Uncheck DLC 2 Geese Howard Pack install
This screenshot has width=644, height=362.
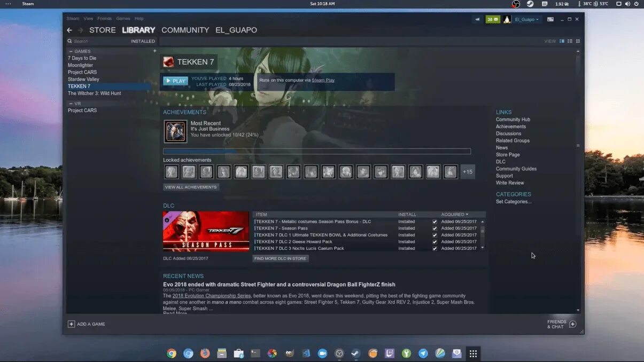(x=434, y=242)
